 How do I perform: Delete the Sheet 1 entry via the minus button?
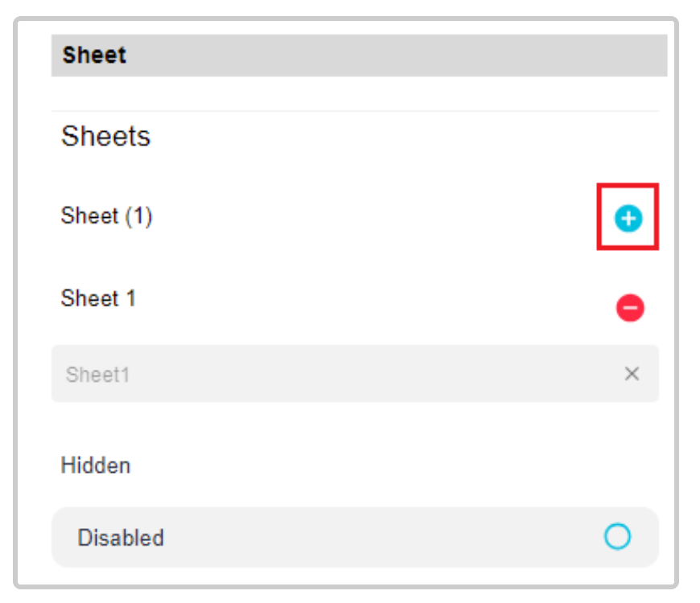point(630,307)
